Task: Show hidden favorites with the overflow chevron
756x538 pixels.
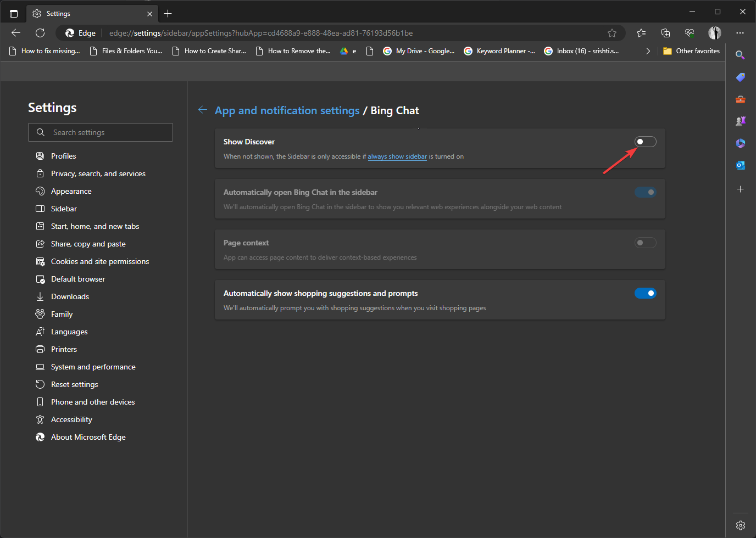Action: (x=648, y=51)
